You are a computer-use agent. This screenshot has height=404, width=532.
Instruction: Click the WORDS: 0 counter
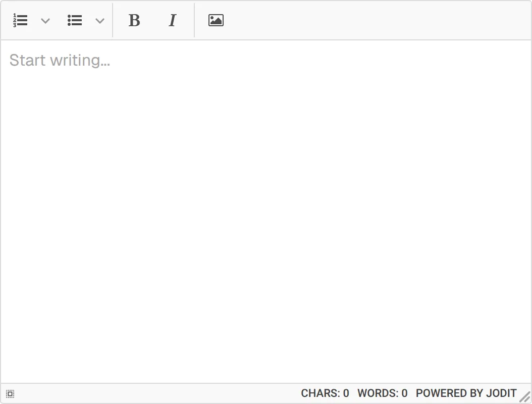(383, 393)
